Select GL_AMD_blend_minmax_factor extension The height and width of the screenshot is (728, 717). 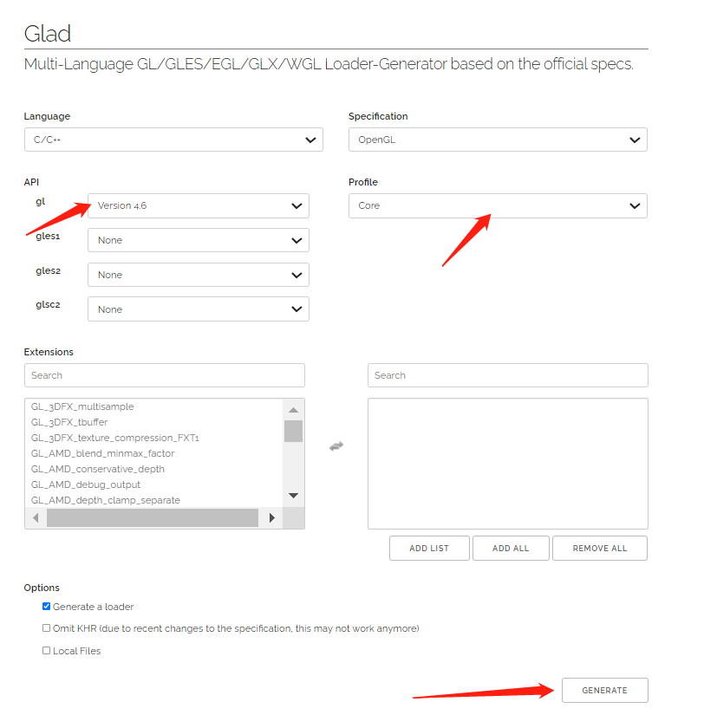pyautogui.click(x=102, y=453)
